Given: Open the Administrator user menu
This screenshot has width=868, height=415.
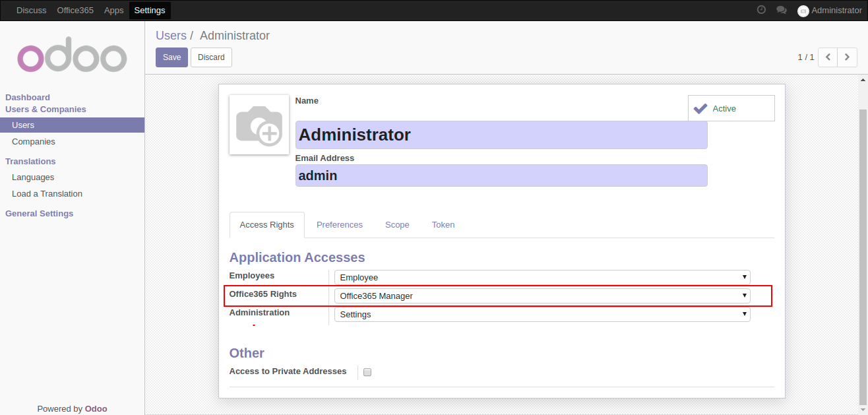Looking at the screenshot, I should click(830, 11).
